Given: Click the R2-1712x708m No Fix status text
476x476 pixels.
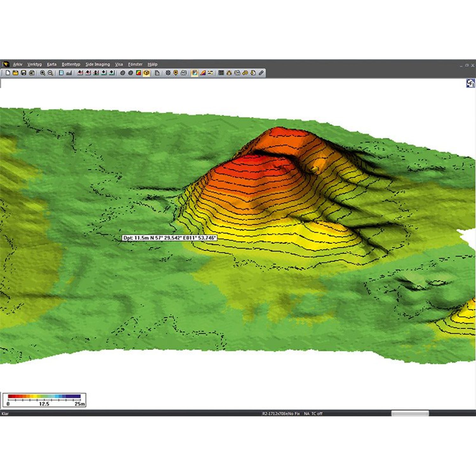Looking at the screenshot, I should (x=281, y=413).
